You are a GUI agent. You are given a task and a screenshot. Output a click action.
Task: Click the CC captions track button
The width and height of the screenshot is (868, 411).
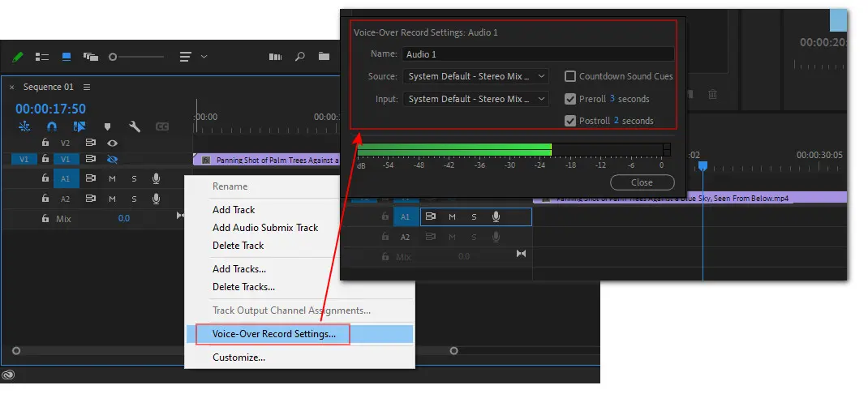pos(162,126)
